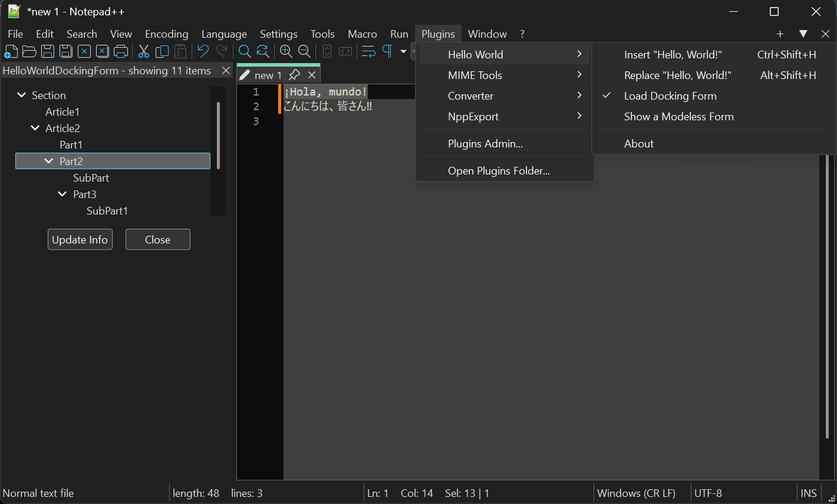Click the X button at the menu bar's right end
The width and height of the screenshot is (837, 504).
825,34
